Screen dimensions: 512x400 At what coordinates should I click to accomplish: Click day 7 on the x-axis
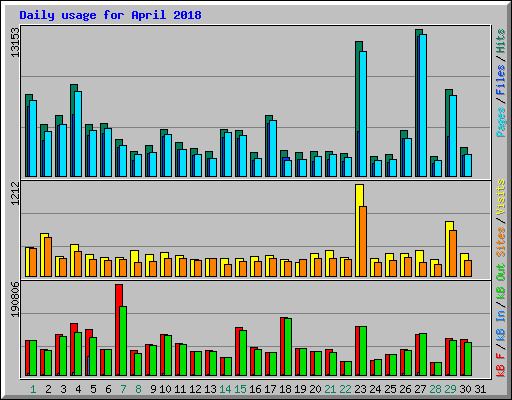123,389
